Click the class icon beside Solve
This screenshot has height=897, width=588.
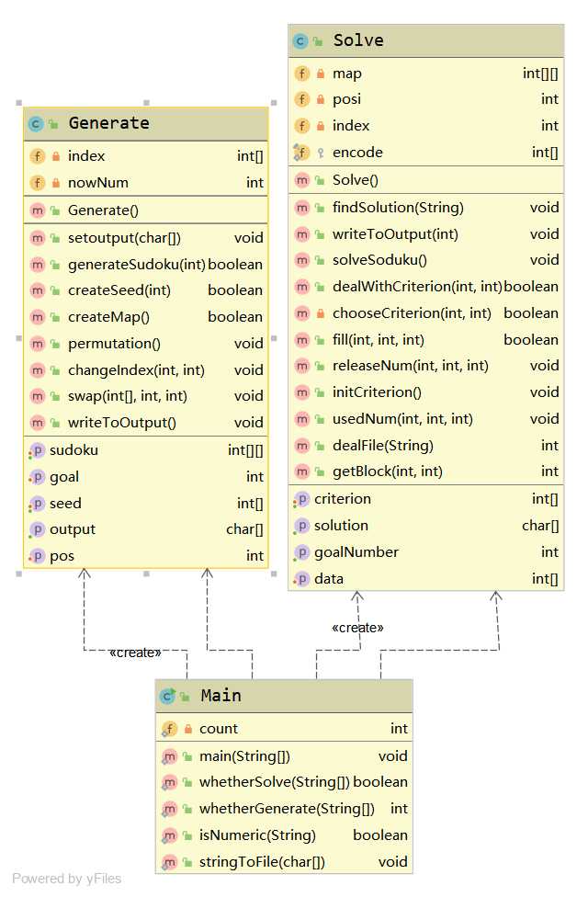click(x=300, y=40)
